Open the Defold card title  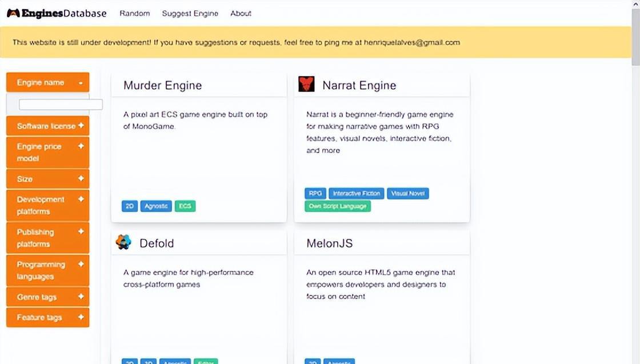coord(157,243)
